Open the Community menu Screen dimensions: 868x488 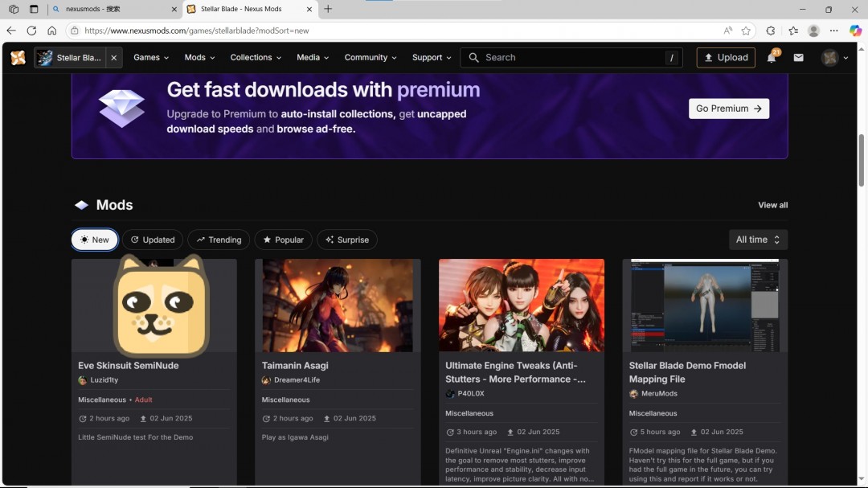coord(371,58)
